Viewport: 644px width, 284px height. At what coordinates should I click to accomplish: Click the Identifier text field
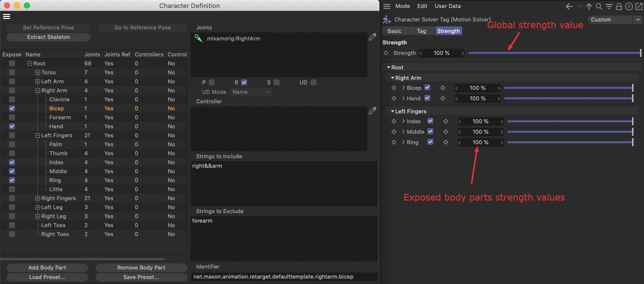tap(284, 277)
